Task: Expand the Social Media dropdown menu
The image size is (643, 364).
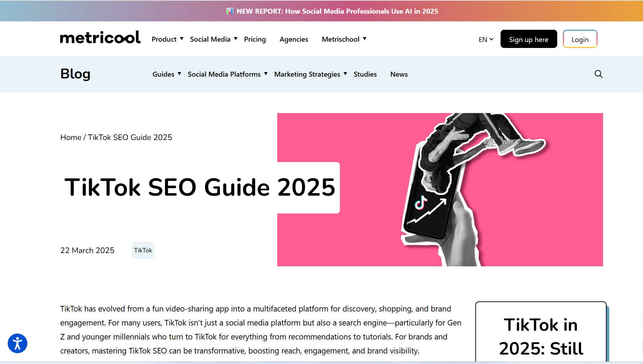Action: pyautogui.click(x=214, y=39)
